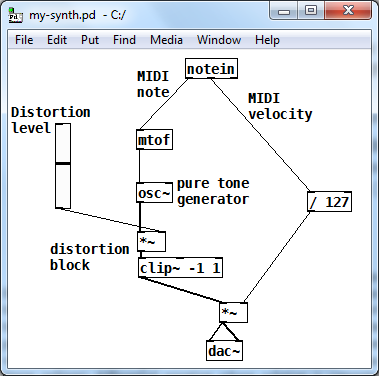Image resolution: width=379 pixels, height=376 pixels.
Task: Open the Window menu
Action: click(x=219, y=40)
